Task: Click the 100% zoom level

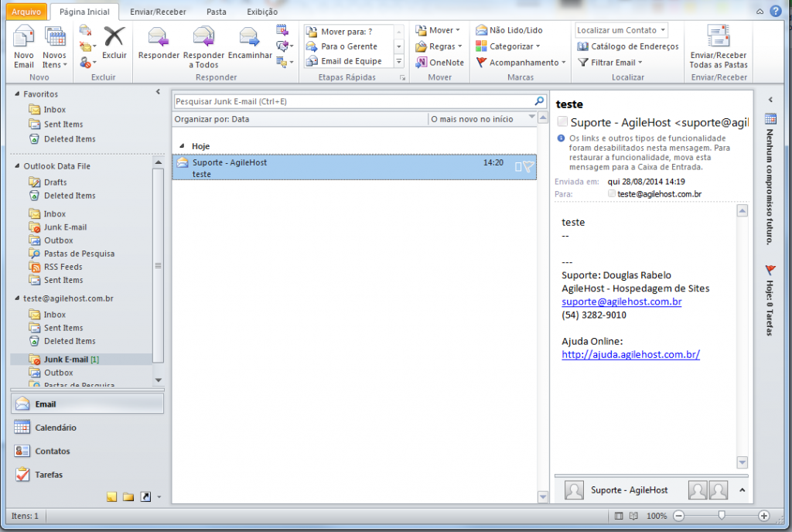Action: (656, 516)
